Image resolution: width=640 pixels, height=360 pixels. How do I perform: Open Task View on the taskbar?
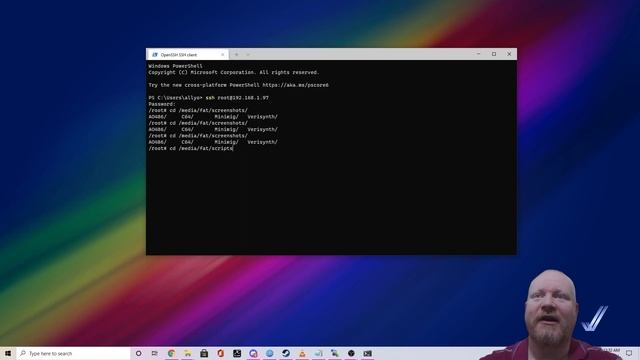[155, 353]
